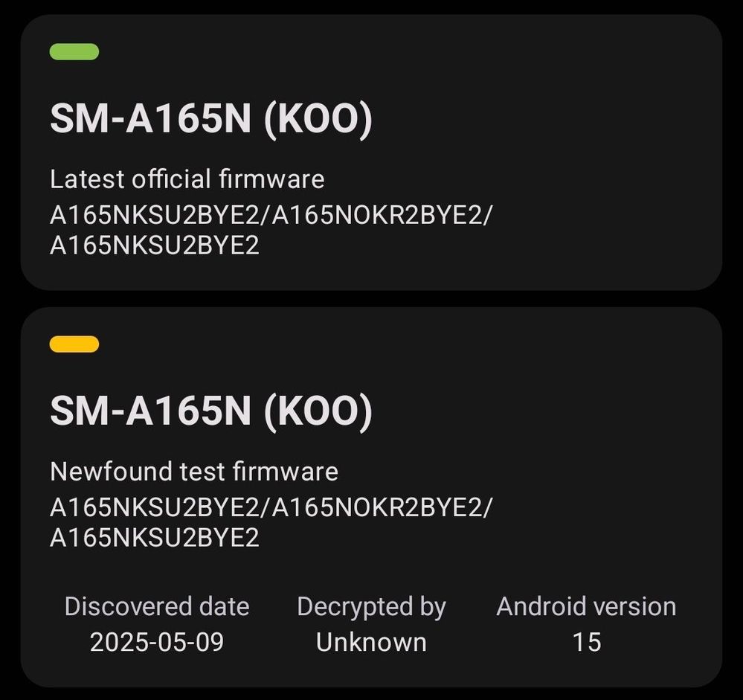Select the 'Unknown' decrypter value
The width and height of the screenshot is (743, 700).
click(x=372, y=643)
